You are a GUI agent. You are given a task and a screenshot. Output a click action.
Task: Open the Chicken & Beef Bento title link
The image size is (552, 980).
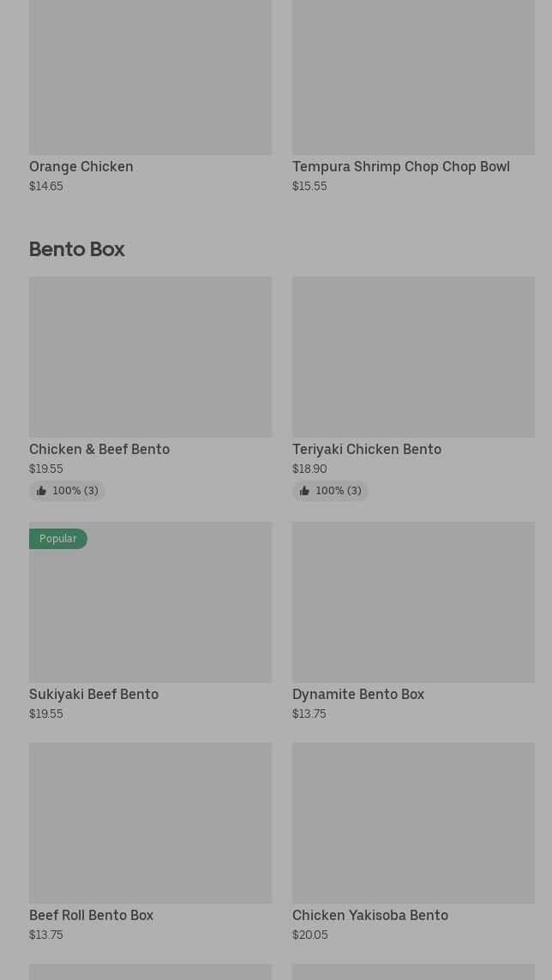point(99,450)
